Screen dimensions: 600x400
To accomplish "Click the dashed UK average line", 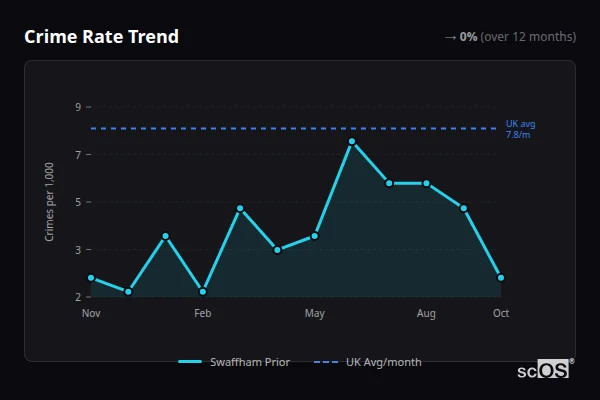I will coord(293,128).
